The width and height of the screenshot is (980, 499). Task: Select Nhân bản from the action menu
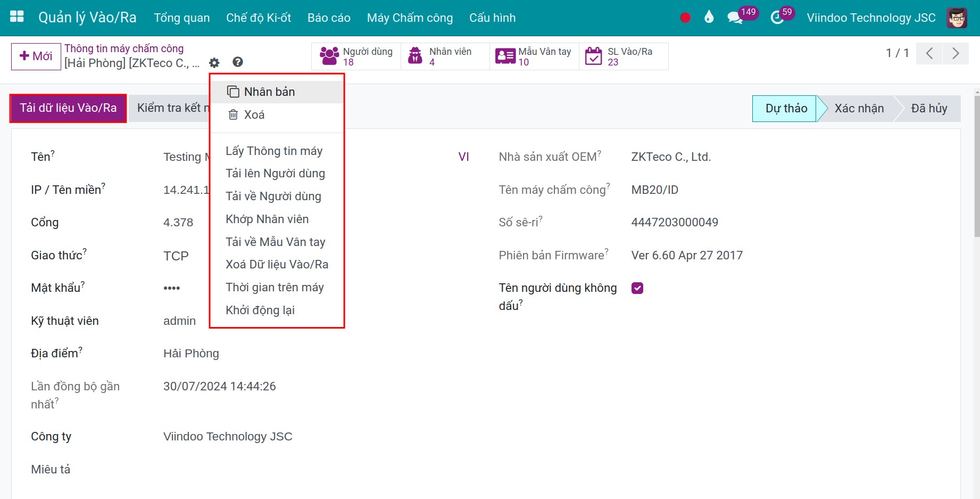tap(269, 92)
